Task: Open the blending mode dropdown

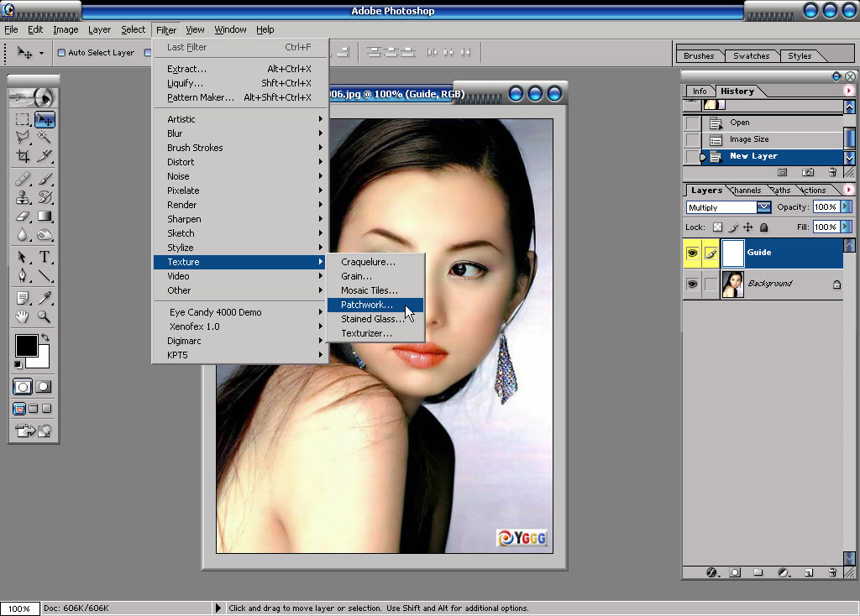Action: [x=763, y=207]
